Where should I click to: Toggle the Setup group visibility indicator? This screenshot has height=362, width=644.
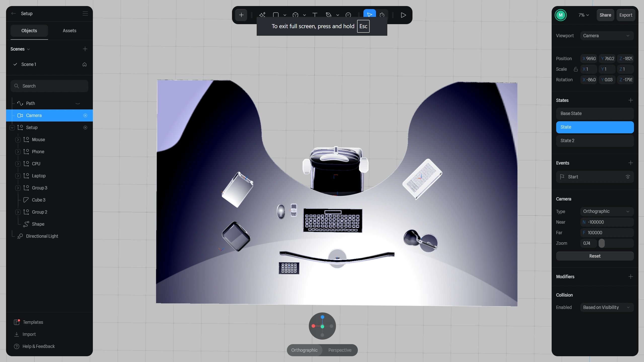click(85, 128)
